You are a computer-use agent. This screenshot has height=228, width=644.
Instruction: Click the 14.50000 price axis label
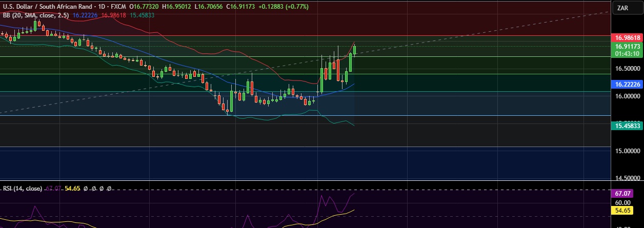[x=628, y=178]
